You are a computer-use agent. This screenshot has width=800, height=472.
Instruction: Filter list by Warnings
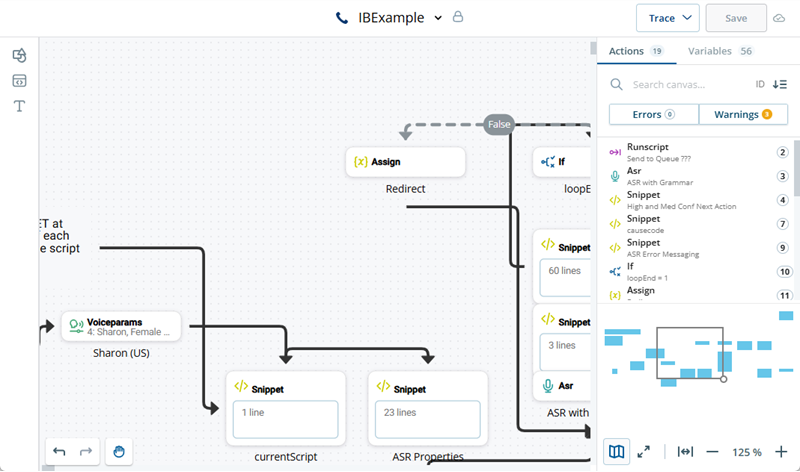742,115
